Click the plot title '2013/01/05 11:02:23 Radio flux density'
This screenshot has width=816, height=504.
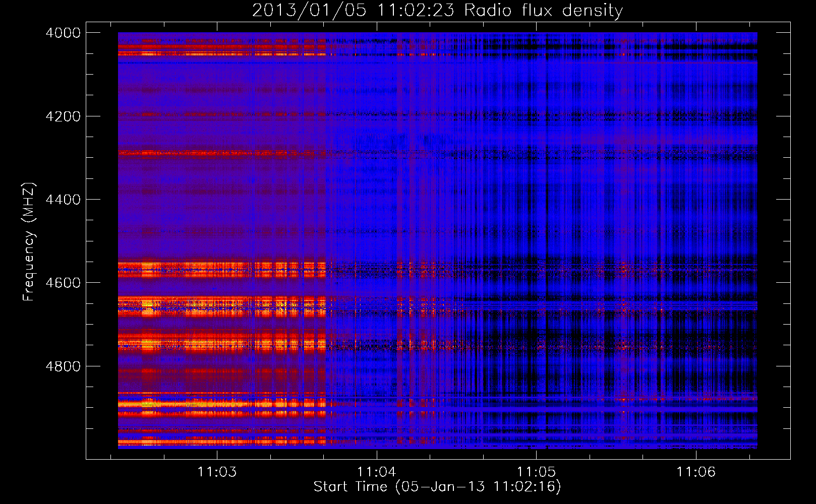coord(437,11)
